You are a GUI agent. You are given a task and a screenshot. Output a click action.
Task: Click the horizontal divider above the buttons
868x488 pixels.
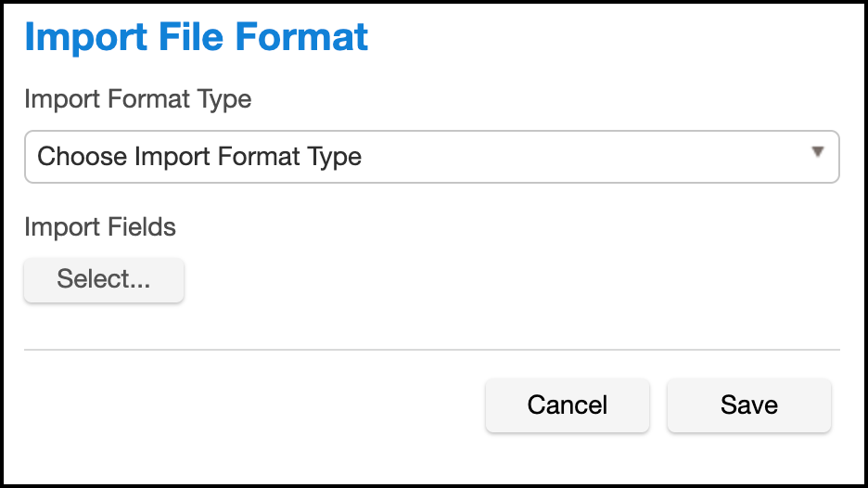431,350
